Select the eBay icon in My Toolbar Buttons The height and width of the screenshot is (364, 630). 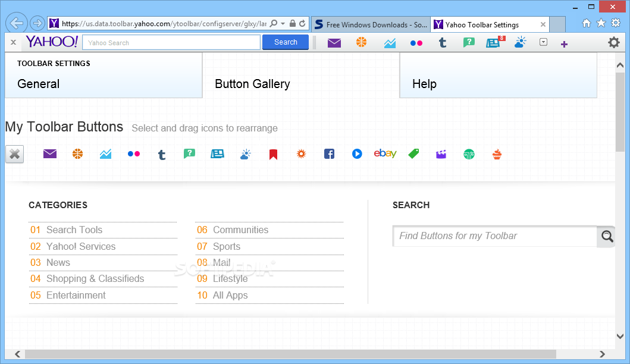coord(385,153)
